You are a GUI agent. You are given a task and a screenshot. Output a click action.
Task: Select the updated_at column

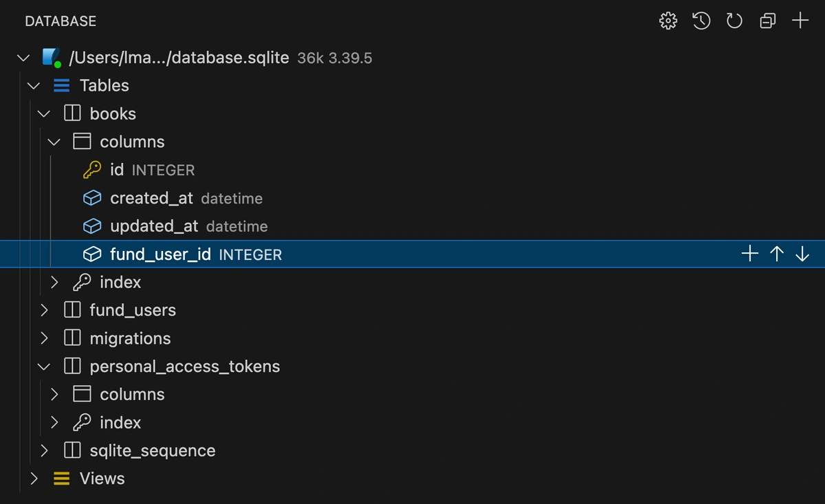[154, 226]
